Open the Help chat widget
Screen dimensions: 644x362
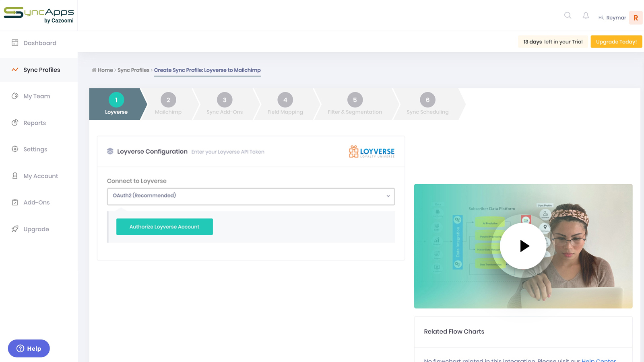[x=29, y=348]
